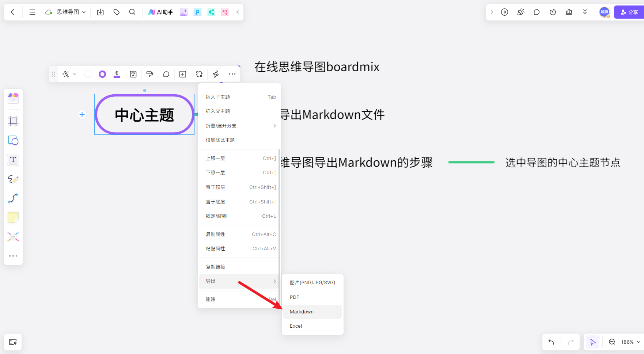This screenshot has width=644, height=354.
Task: Click the celebration confetti icon
Action: tap(521, 12)
